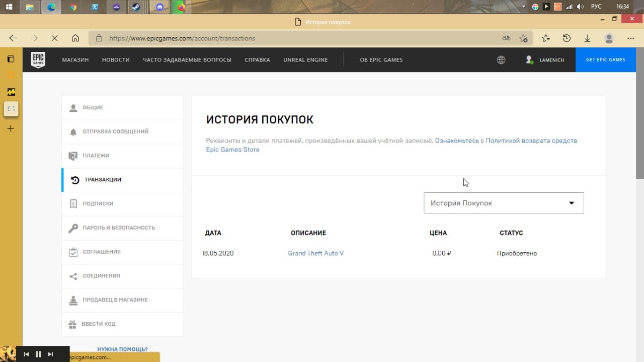Click the СТАТУС column header

(511, 233)
